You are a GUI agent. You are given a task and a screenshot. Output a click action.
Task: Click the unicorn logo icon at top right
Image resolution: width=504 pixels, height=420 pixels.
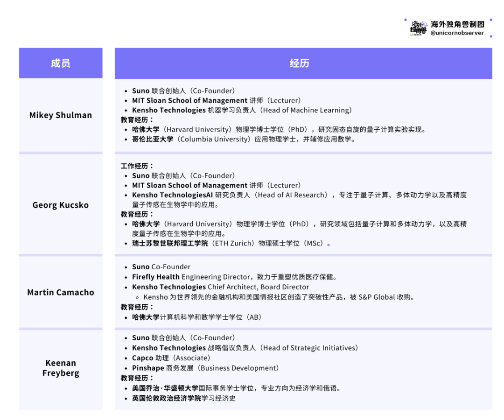[x=419, y=28]
